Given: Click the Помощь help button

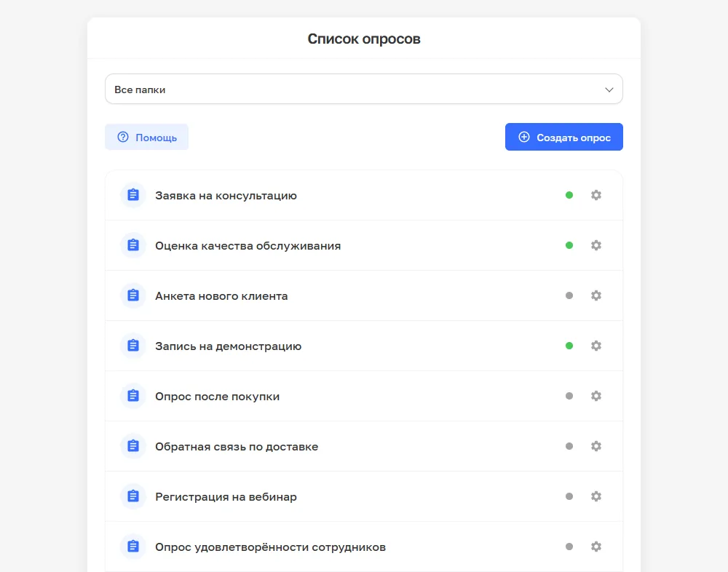Looking at the screenshot, I should [147, 137].
